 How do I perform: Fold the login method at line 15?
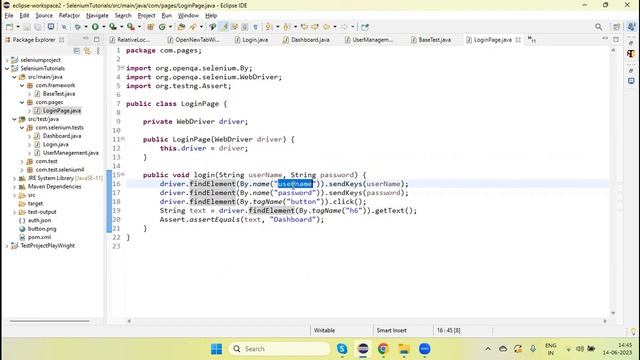[x=122, y=174]
